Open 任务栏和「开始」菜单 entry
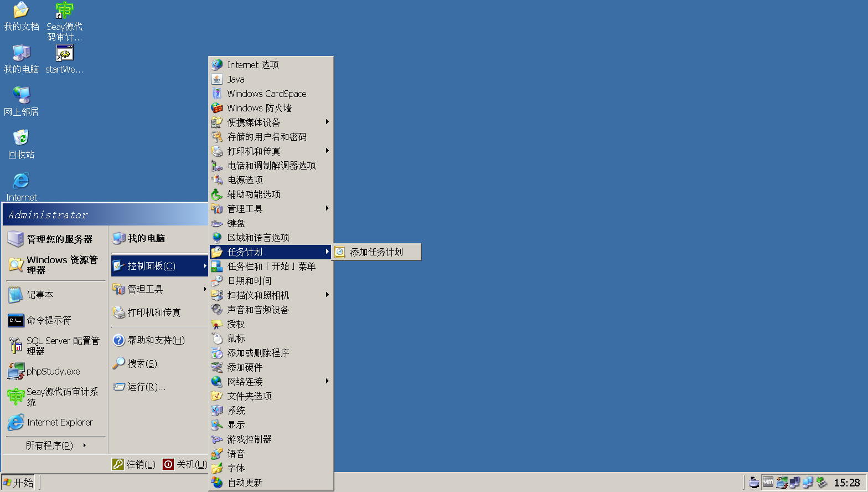The image size is (868, 492). [x=271, y=266]
